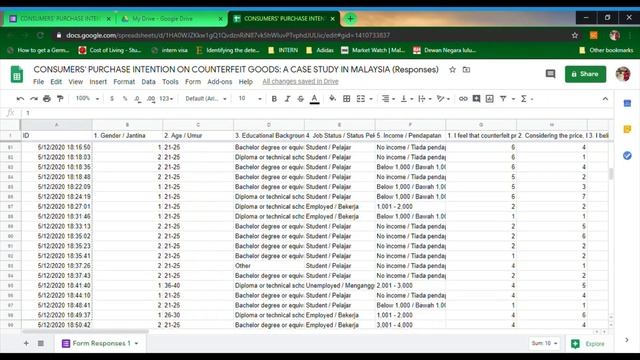Open the Add-ons menu
The height and width of the screenshot is (360, 640).
(x=220, y=82)
